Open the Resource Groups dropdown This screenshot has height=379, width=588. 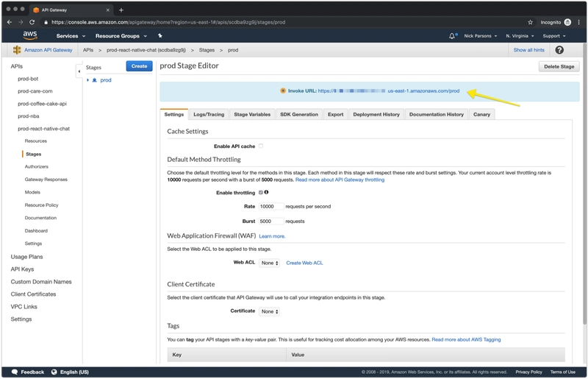click(121, 36)
